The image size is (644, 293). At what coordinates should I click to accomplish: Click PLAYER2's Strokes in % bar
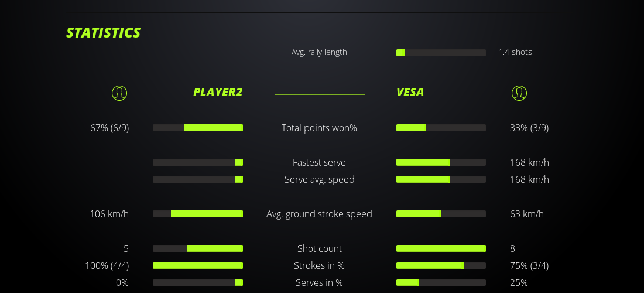click(x=198, y=265)
